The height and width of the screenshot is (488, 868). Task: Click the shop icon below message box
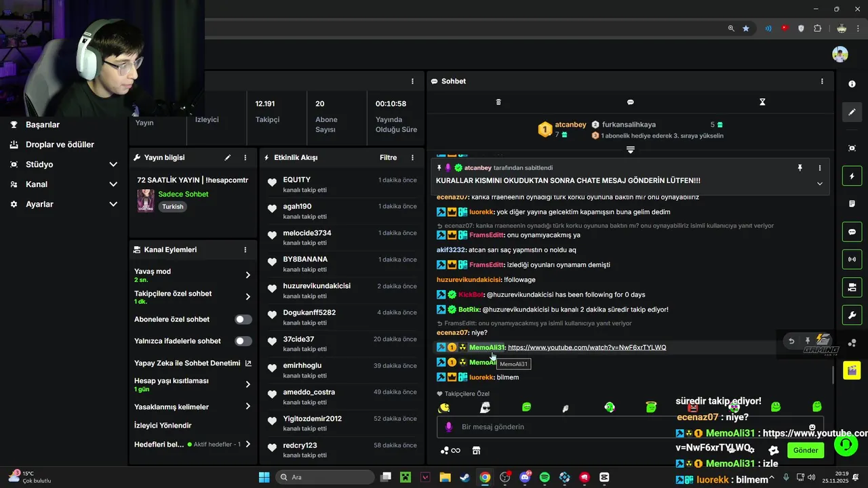tap(476, 451)
